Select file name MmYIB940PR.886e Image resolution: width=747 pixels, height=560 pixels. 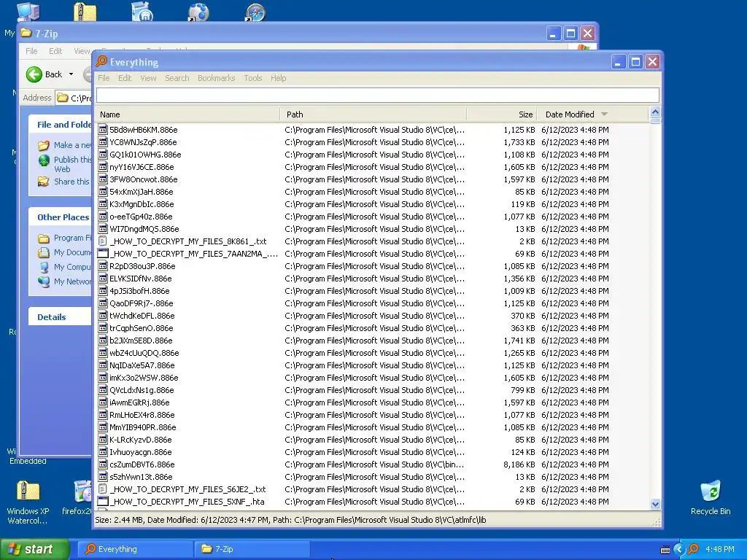pos(143,427)
